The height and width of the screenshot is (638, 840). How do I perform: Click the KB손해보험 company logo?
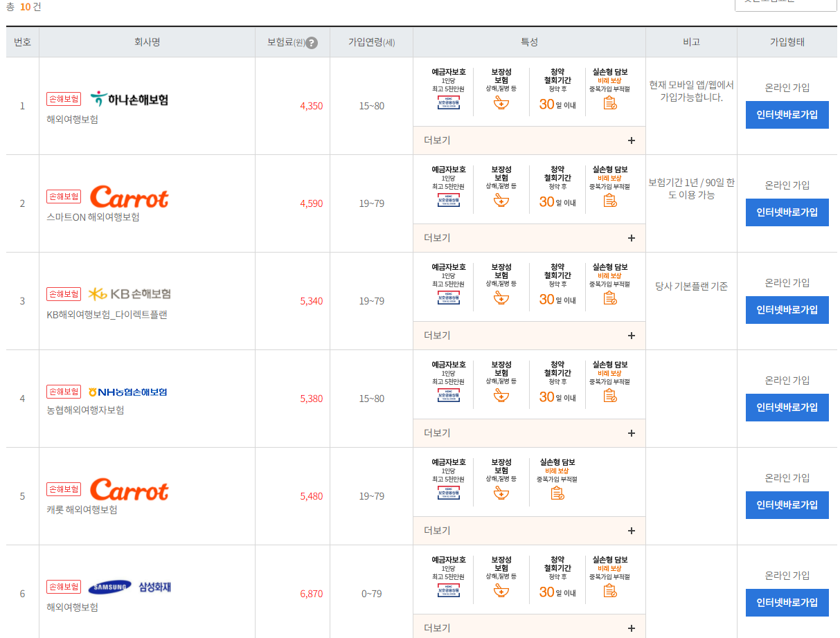pos(129,294)
